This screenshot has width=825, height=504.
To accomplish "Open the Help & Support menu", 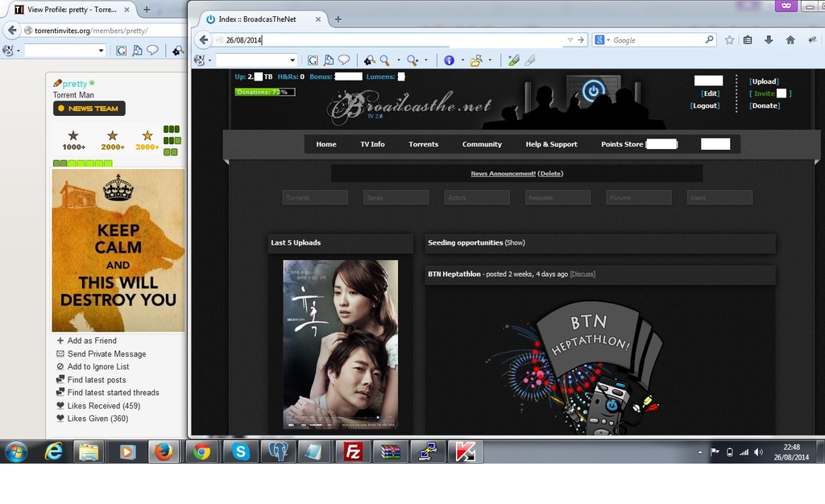I will click(551, 144).
